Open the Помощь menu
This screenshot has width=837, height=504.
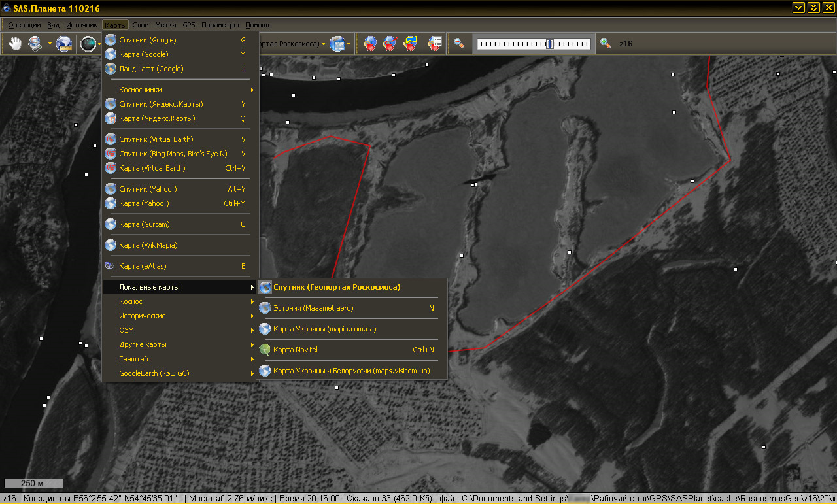258,25
